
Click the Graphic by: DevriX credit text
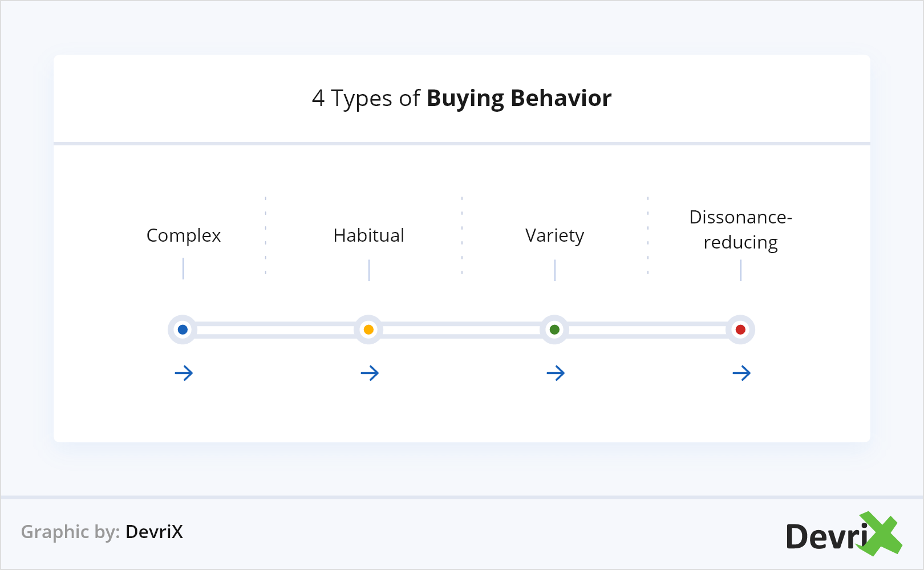[102, 532]
